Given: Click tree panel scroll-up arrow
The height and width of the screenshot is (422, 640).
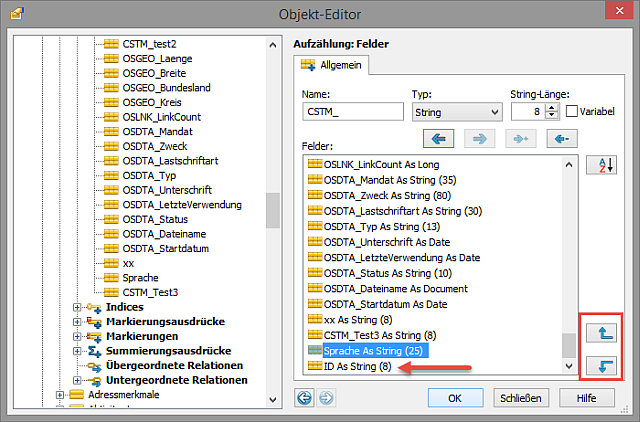Looking at the screenshot, I should 273,45.
